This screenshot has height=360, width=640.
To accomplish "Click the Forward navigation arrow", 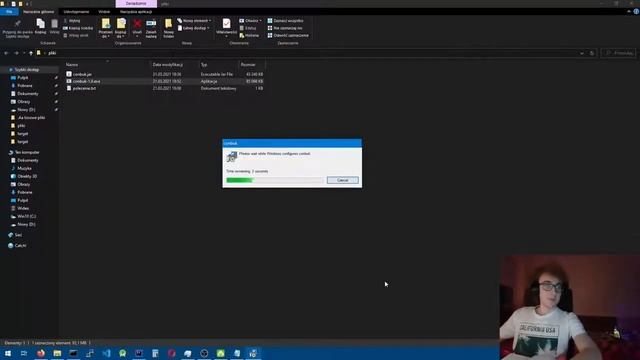I will pos(16,53).
